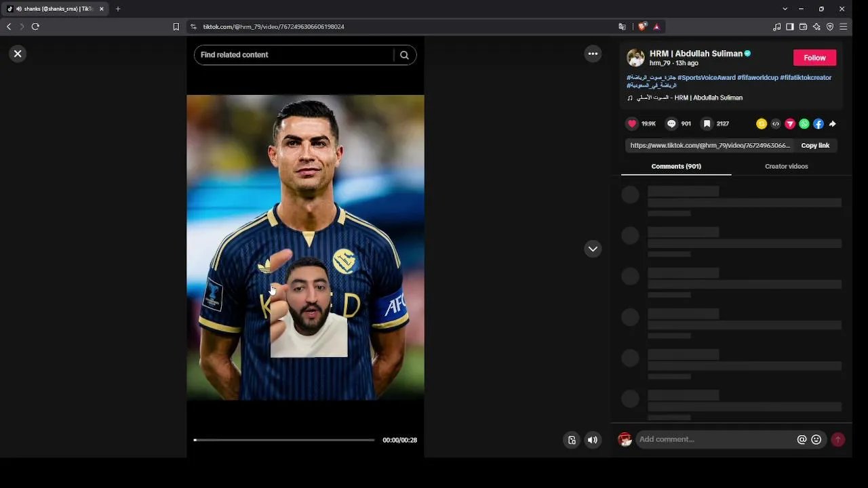Close the TikTok video viewer with X
Viewport: 868px width, 488px height.
tap(18, 54)
